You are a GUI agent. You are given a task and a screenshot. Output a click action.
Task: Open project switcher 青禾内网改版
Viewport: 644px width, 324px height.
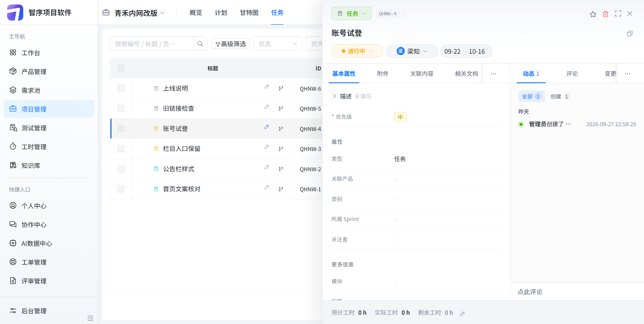click(x=134, y=13)
